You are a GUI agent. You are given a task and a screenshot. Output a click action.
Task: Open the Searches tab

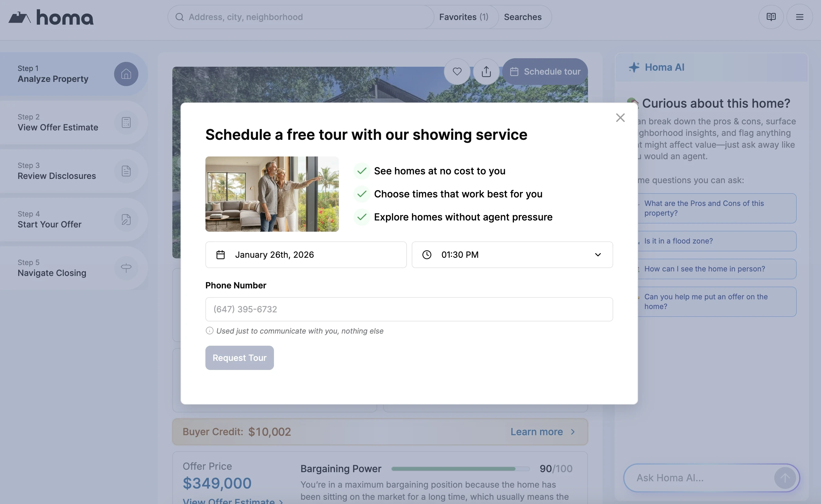[x=522, y=17]
